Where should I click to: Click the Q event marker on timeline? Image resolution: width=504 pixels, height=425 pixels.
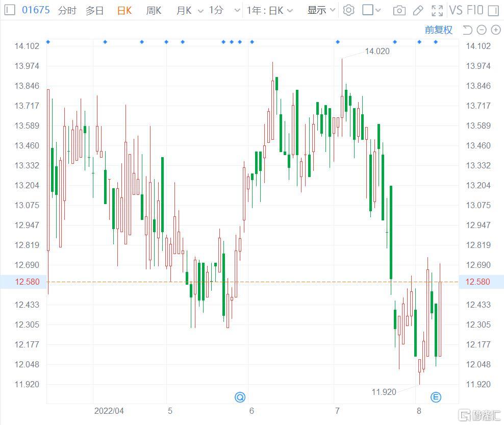coord(240,397)
